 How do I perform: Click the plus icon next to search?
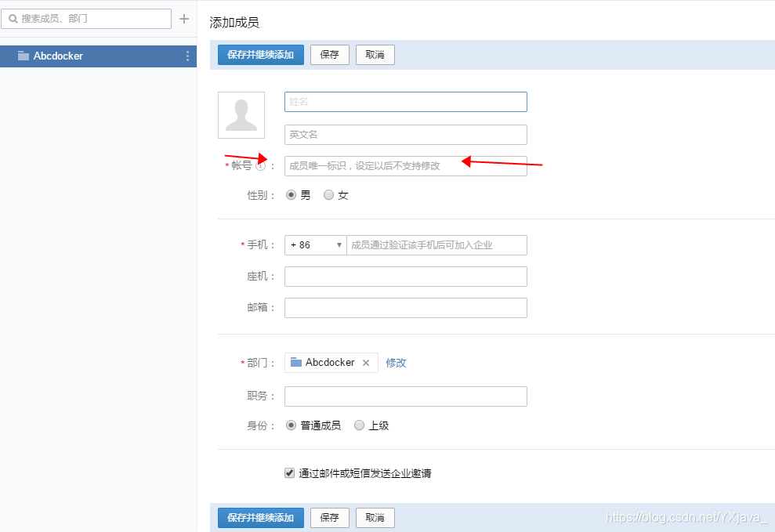click(x=184, y=19)
